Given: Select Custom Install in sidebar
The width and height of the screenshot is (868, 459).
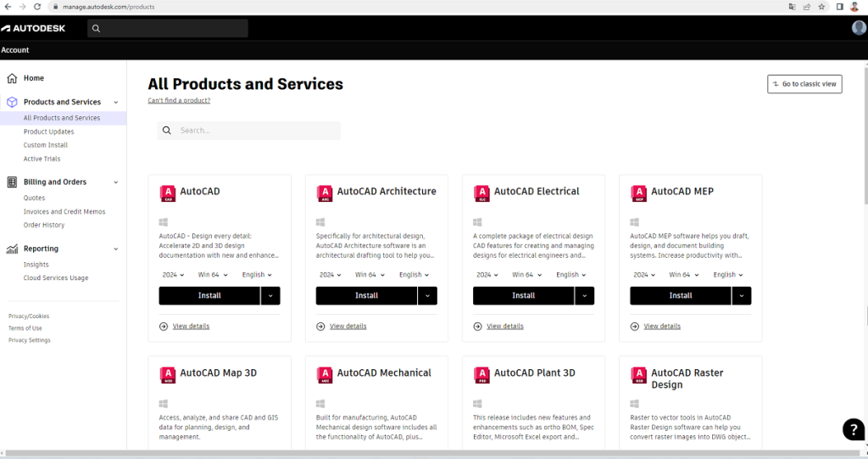Looking at the screenshot, I should coord(46,145).
